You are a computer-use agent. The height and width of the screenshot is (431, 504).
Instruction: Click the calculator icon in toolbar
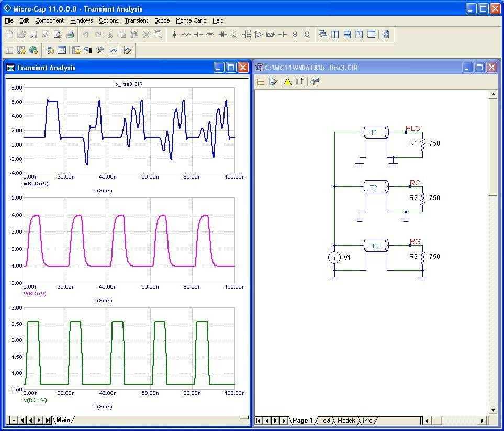[x=386, y=35]
